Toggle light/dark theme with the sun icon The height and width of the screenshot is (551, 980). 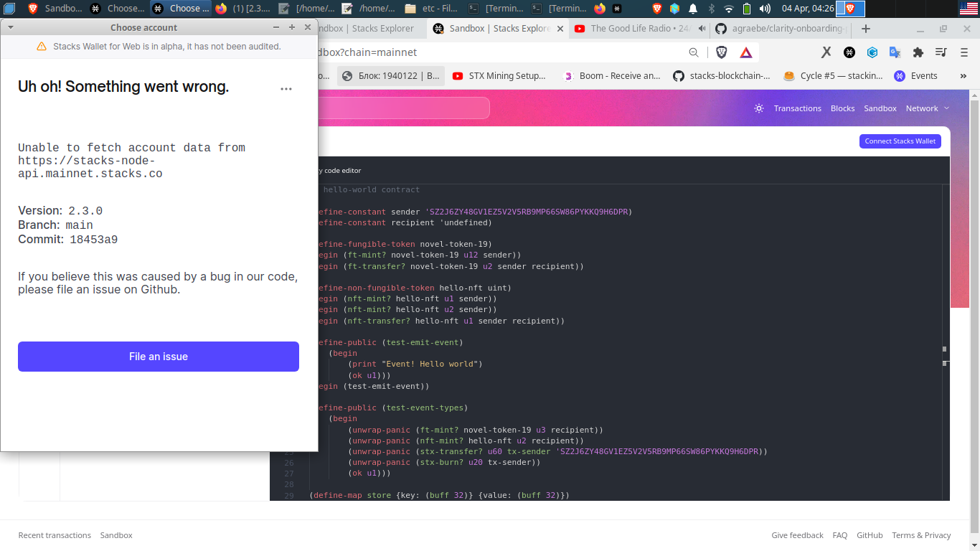[x=759, y=108]
